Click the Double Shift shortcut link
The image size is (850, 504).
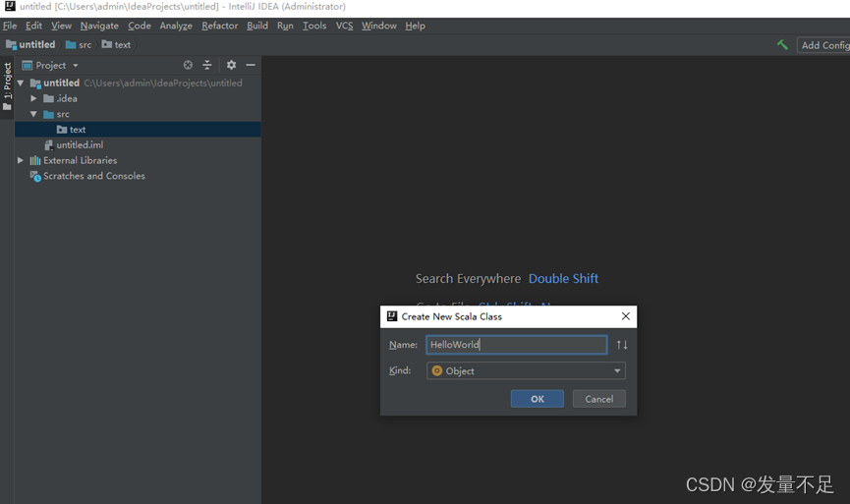(563, 279)
